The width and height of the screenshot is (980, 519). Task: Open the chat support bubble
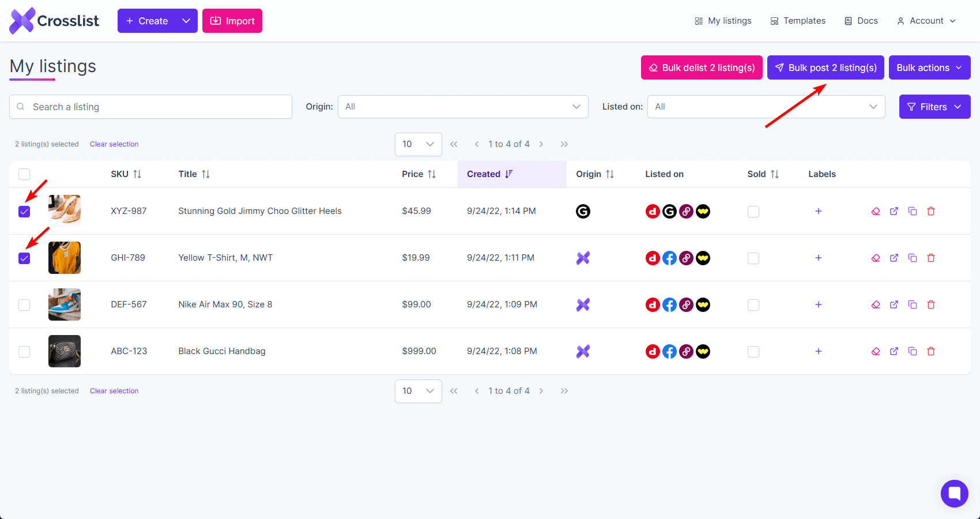[954, 494]
